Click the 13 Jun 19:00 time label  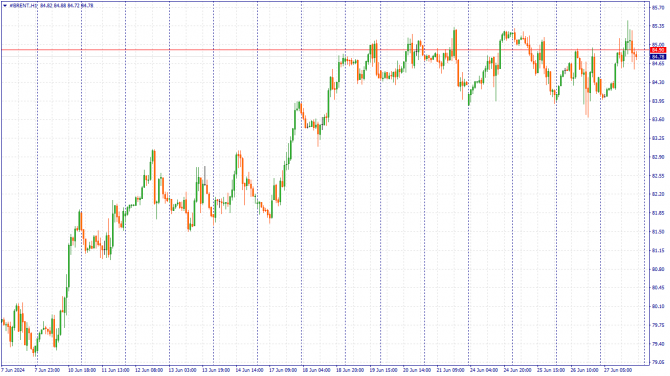tap(216, 370)
